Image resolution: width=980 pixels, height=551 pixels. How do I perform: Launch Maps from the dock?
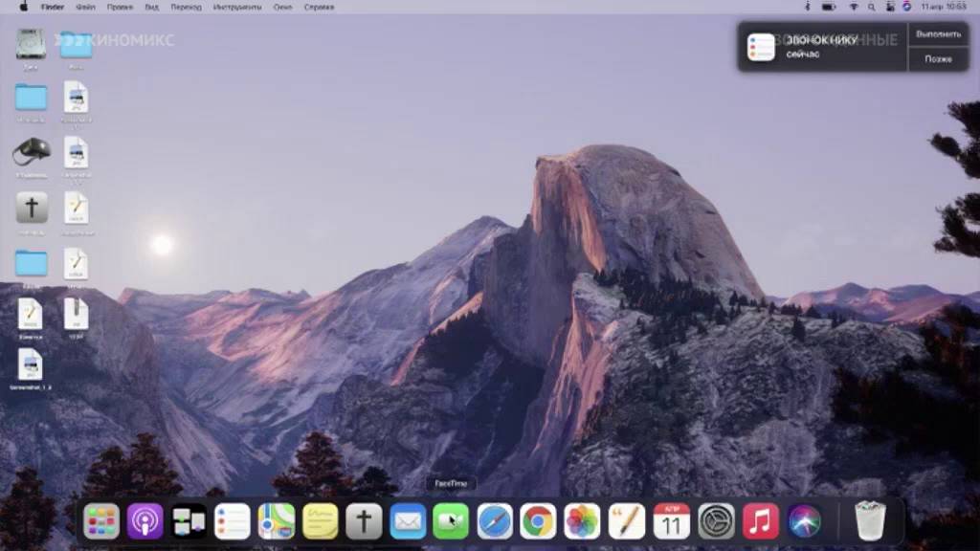point(277,521)
